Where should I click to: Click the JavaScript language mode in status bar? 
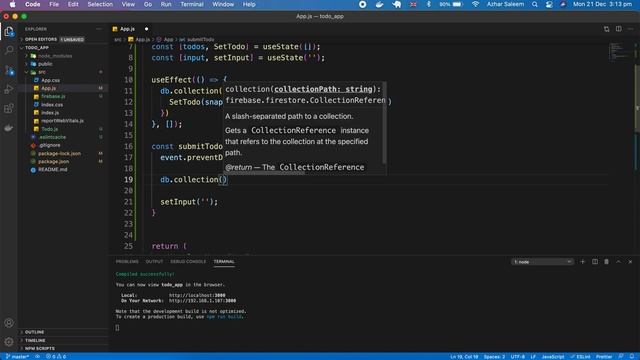coord(553,357)
